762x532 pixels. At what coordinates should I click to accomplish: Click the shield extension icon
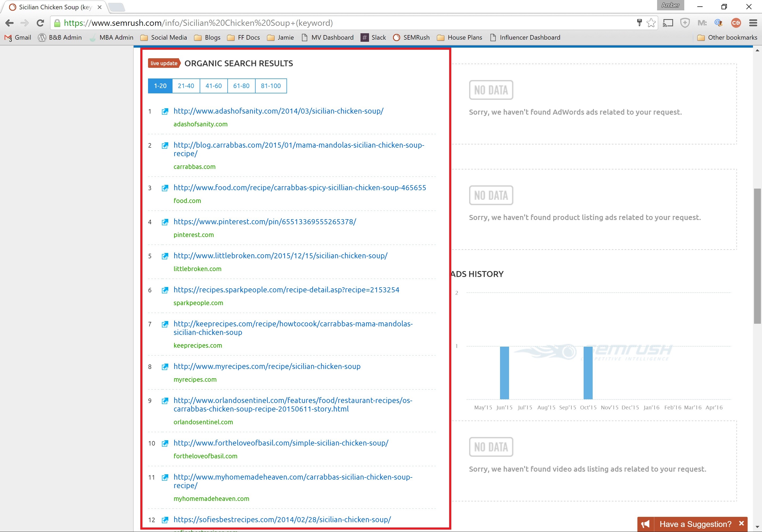[685, 23]
